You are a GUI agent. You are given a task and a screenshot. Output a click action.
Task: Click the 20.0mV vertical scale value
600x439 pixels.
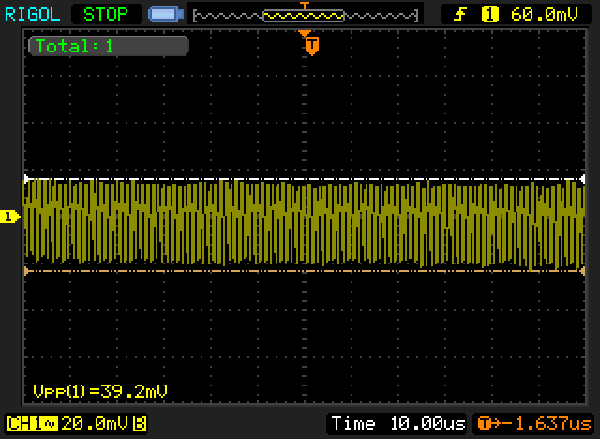point(95,424)
